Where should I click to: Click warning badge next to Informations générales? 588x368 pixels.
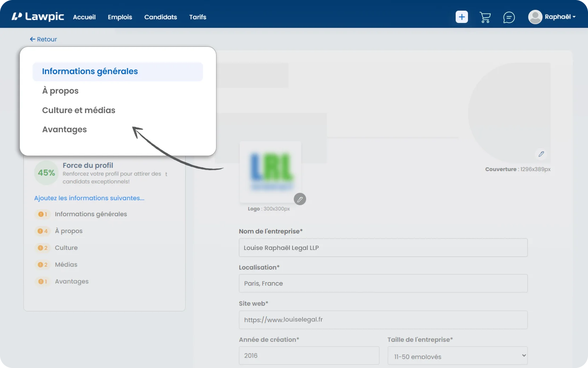click(42, 214)
